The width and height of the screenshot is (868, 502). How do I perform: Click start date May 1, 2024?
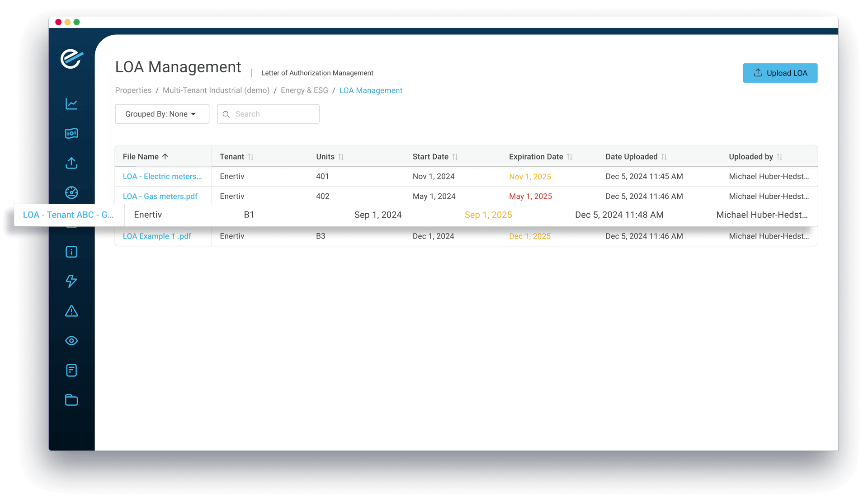point(434,196)
